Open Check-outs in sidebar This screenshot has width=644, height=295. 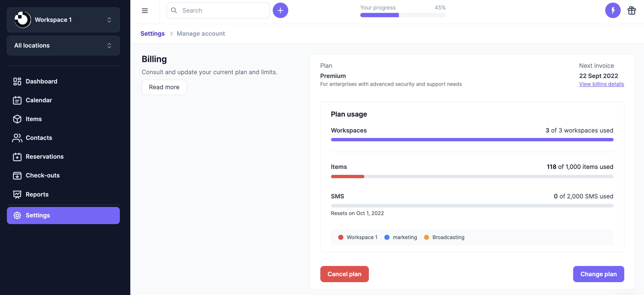click(63, 176)
